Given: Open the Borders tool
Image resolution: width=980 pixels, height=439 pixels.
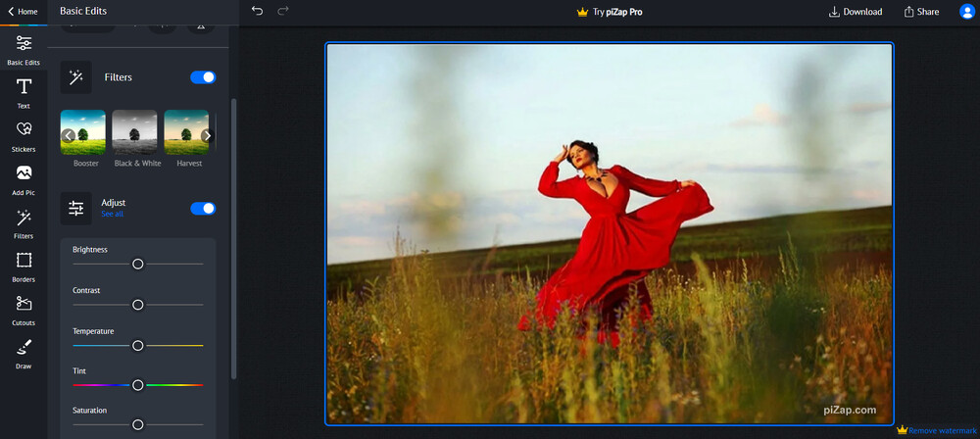Looking at the screenshot, I should [x=24, y=268].
